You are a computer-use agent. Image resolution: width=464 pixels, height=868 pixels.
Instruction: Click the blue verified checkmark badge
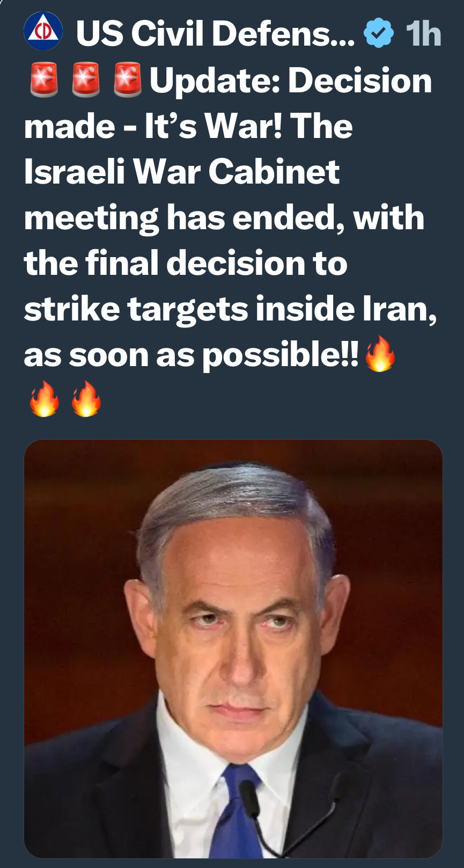pos(379,33)
